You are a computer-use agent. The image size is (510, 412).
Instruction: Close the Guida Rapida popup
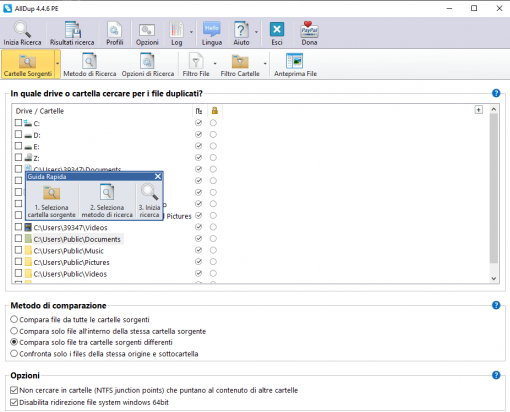pyautogui.click(x=158, y=176)
